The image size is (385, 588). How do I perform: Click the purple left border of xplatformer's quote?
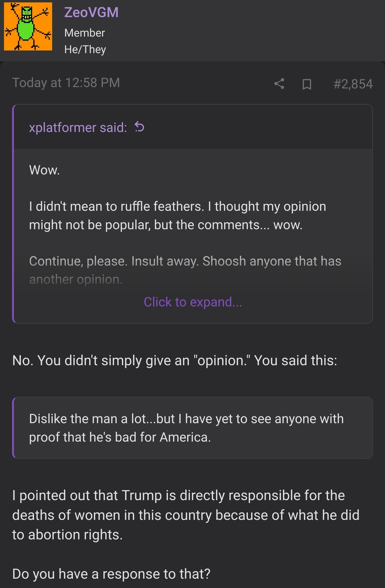point(13,214)
